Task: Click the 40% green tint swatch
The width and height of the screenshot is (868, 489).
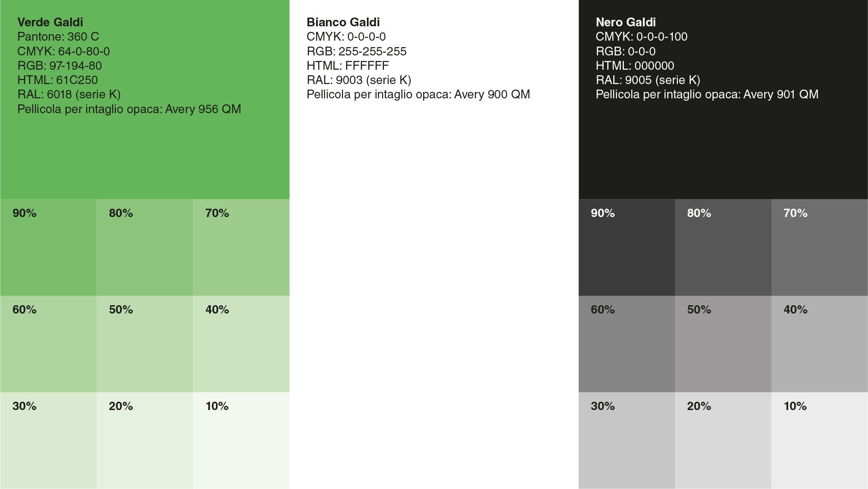Action: [x=241, y=344]
